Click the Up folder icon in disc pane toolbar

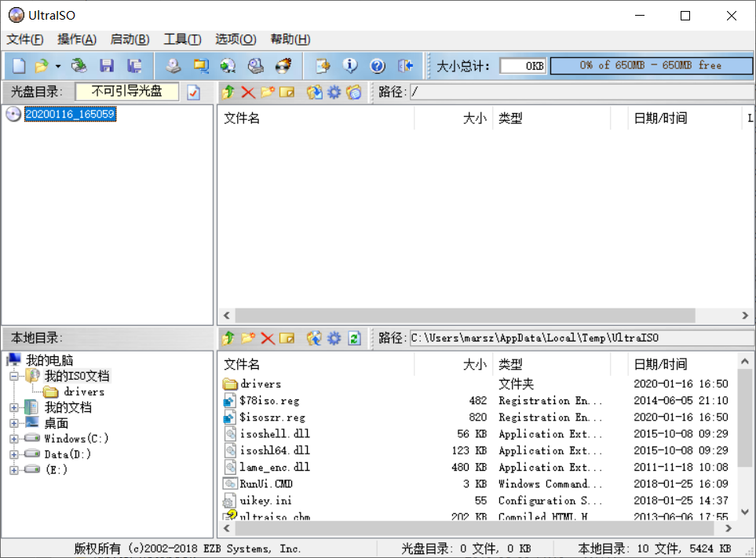coord(228,92)
